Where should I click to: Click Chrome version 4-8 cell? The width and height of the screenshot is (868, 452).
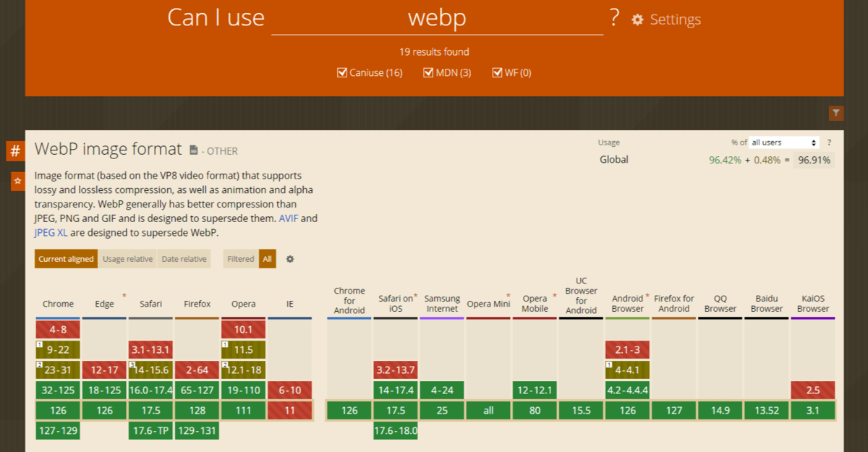point(59,330)
